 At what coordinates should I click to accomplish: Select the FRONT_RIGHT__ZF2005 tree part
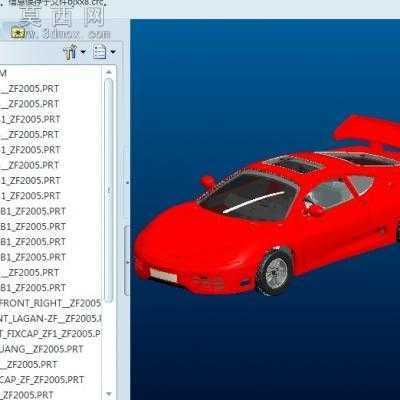point(50,303)
